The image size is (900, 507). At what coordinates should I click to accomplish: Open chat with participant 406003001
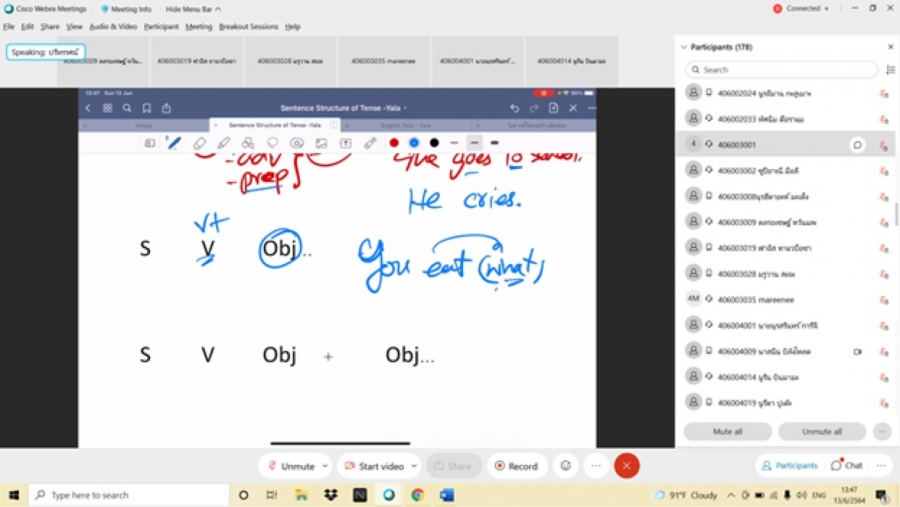click(857, 144)
